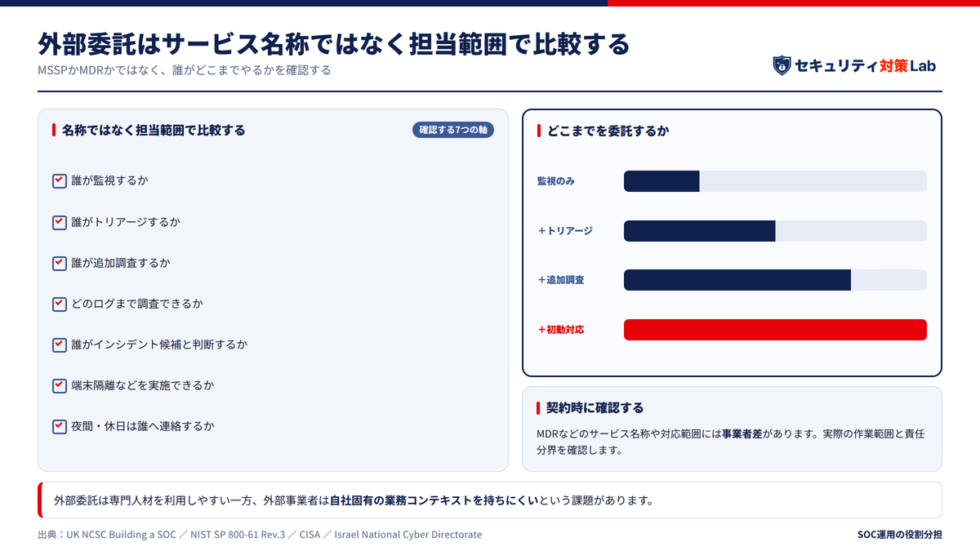Image resolution: width=980 pixels, height=551 pixels.
Task: Click the subtitle starting MSSPかMDRかではなく
Action: [185, 70]
